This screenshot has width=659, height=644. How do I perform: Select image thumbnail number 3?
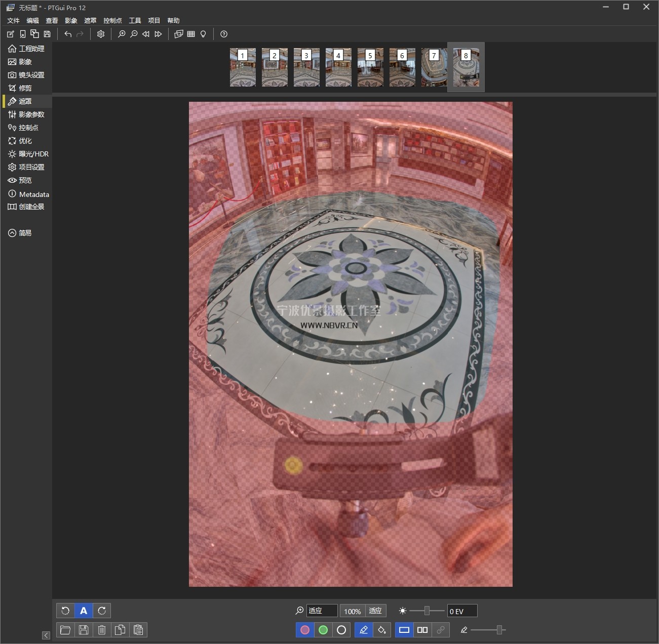point(306,67)
